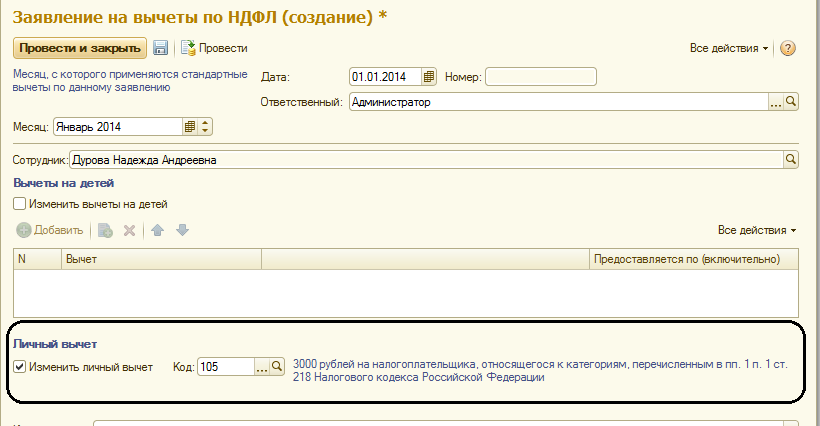This screenshot has height=426, width=820.
Task: Click the move up arrow icon
Action: point(157,230)
